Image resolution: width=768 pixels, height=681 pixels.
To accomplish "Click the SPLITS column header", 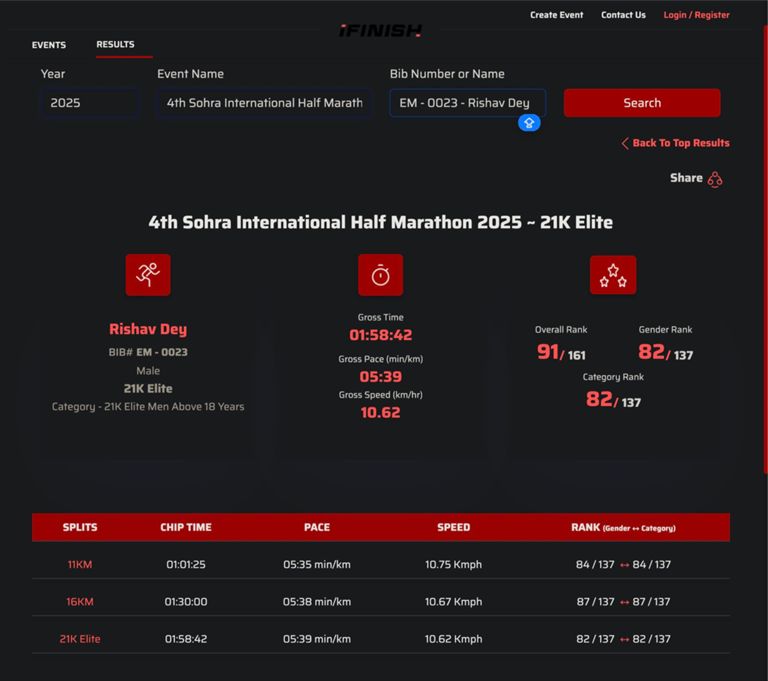I will 80,528.
